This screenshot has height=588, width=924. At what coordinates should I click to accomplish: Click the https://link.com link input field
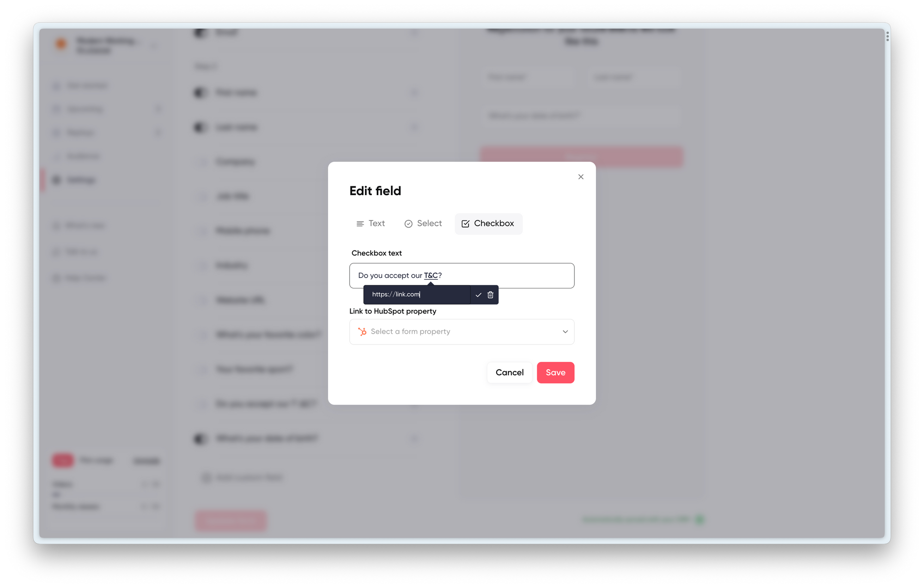pos(418,294)
